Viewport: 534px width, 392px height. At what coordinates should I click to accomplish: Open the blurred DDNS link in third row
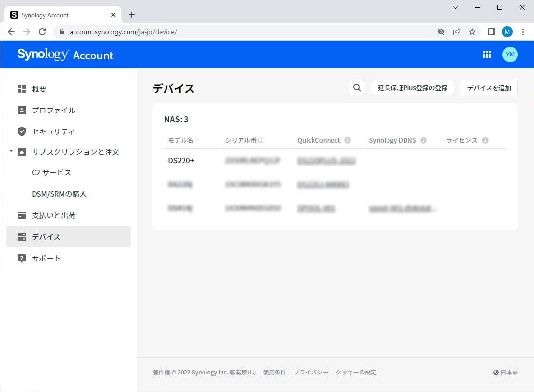coord(403,208)
